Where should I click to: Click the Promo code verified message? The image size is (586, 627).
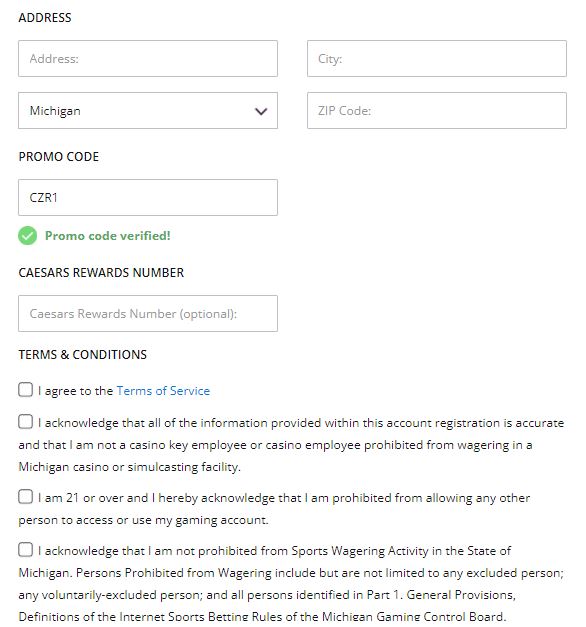pyautogui.click(x=108, y=236)
